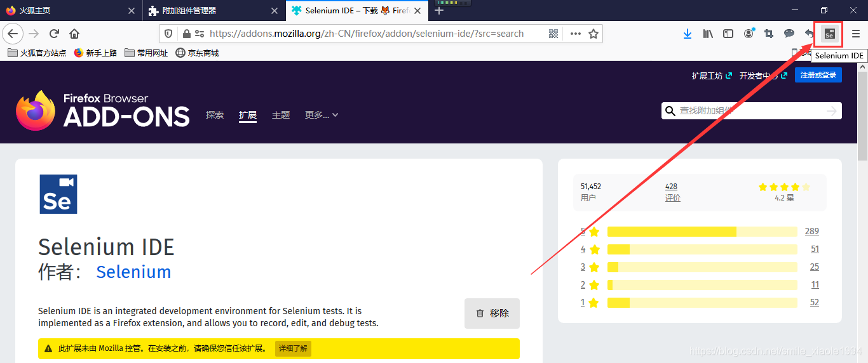Switch to the 火狐主页 tab
Viewport: 868px width, 363px height.
(x=71, y=11)
